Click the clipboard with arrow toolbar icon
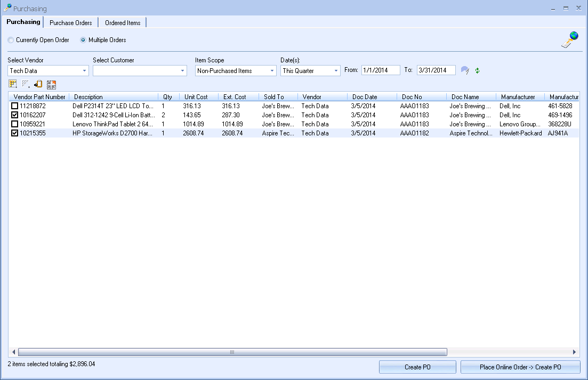Screen dimensions: 588x380 tap(38, 84)
